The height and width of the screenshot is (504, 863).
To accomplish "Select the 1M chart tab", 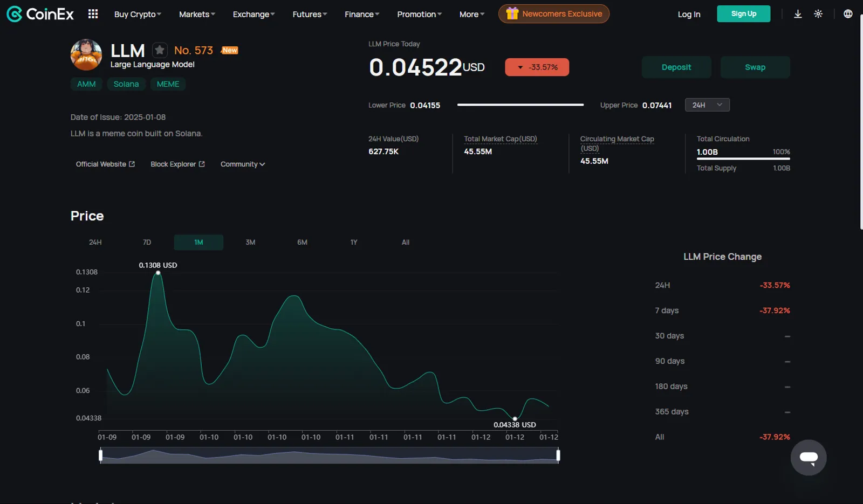I will [198, 242].
